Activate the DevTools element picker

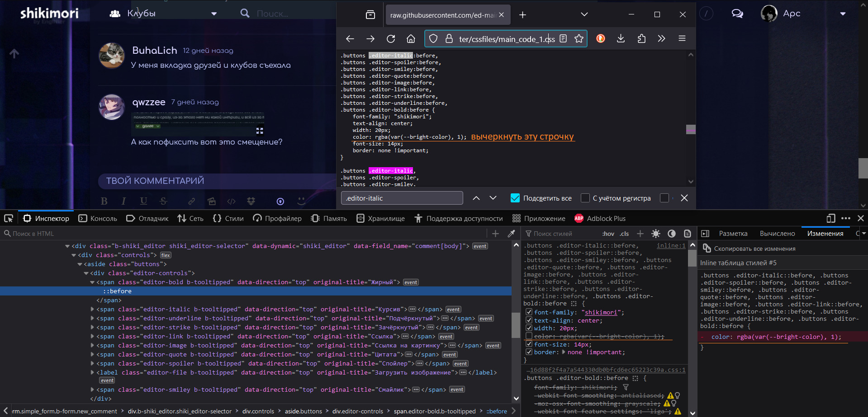(9, 219)
